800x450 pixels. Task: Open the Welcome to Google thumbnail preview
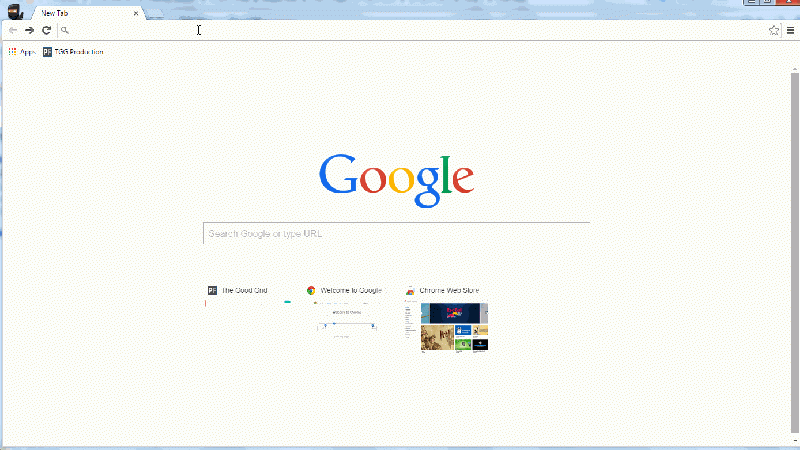coord(347,325)
